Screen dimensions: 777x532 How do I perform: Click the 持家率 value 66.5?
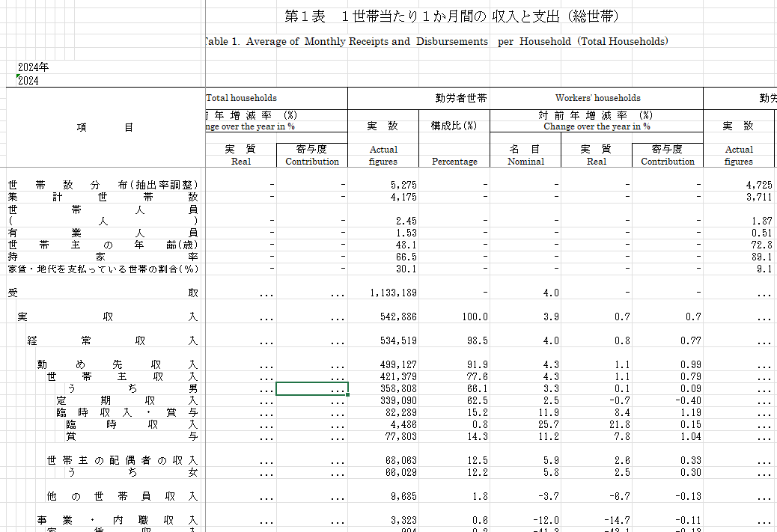click(x=383, y=257)
